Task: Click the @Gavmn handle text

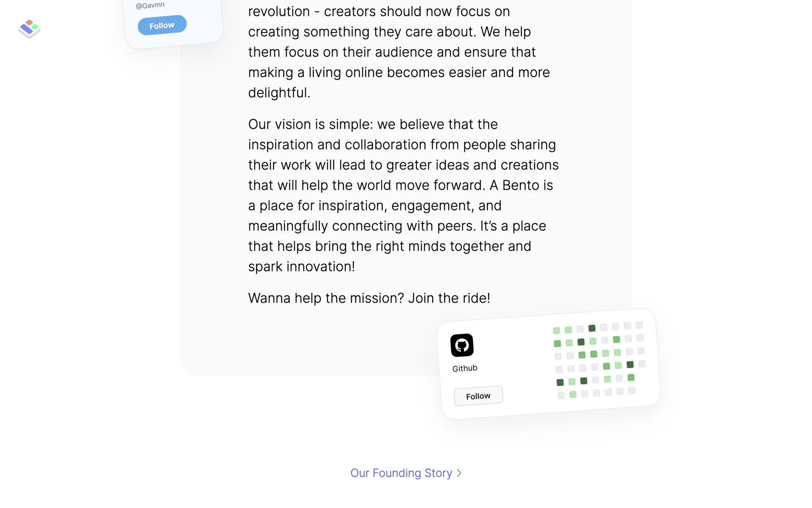Action: 150,6
